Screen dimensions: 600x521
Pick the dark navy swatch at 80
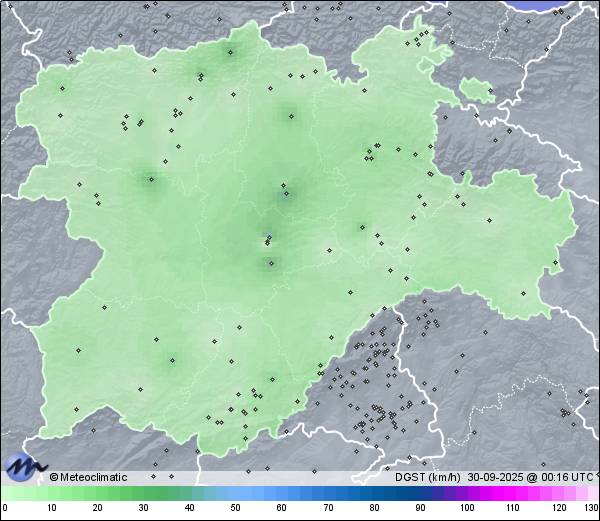pyautogui.click(x=375, y=493)
